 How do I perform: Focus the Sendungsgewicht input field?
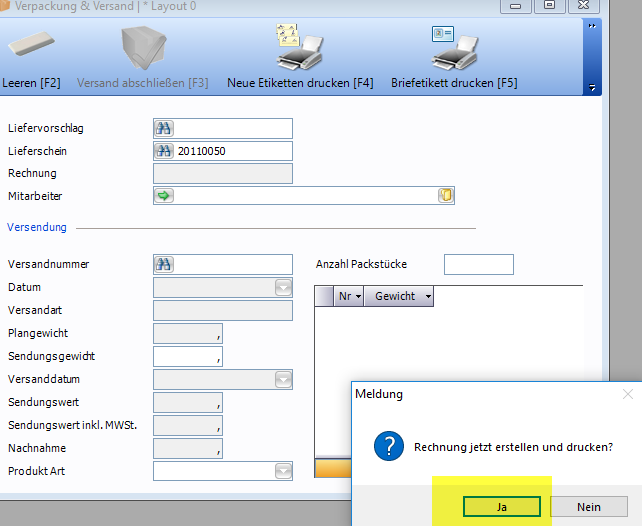[x=185, y=357]
